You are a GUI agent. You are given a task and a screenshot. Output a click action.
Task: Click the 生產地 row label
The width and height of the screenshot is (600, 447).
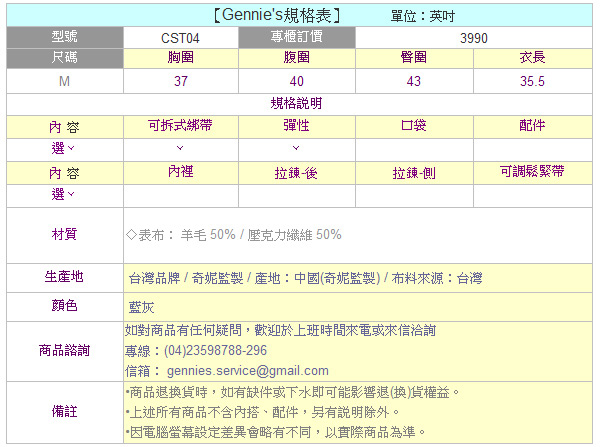point(65,277)
